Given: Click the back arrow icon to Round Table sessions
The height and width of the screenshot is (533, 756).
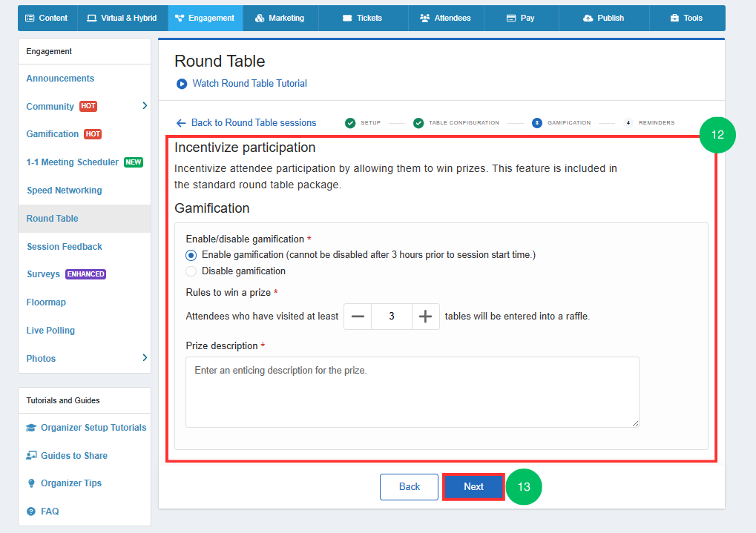Looking at the screenshot, I should [181, 123].
